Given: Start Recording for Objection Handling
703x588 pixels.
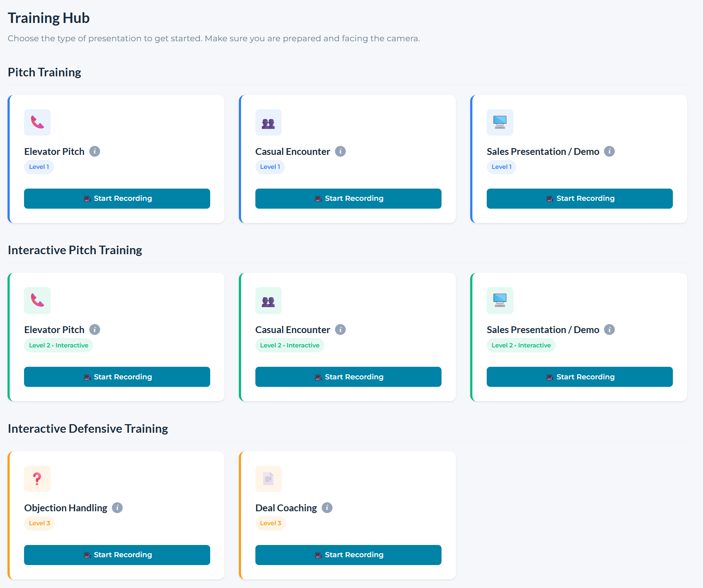Looking at the screenshot, I should click(x=117, y=555).
